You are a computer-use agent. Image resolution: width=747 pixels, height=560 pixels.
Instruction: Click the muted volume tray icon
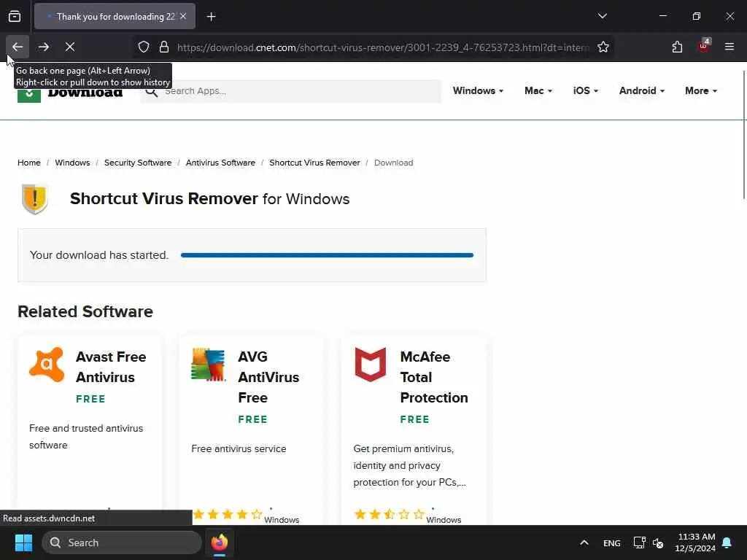point(658,542)
